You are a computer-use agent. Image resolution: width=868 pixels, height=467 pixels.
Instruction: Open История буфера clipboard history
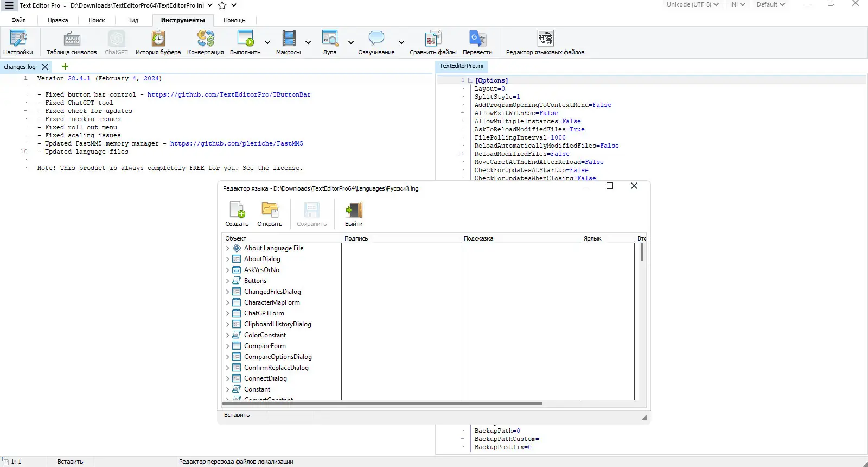[158, 43]
